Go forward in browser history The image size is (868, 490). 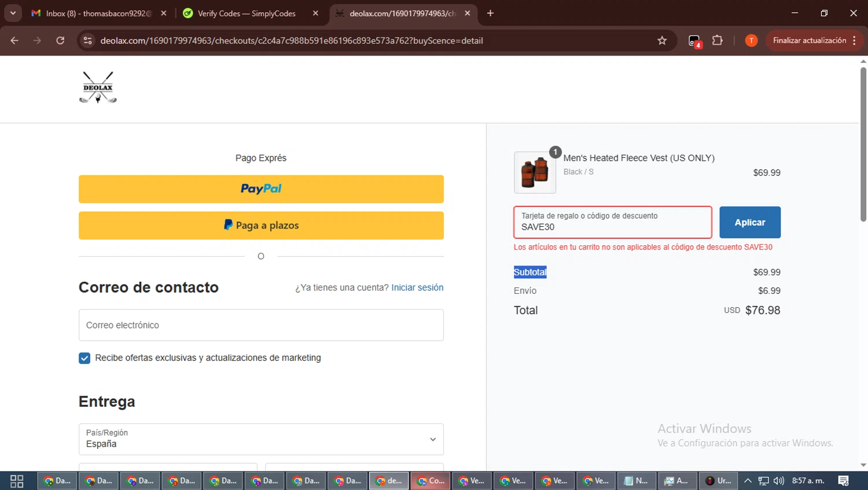click(x=37, y=40)
